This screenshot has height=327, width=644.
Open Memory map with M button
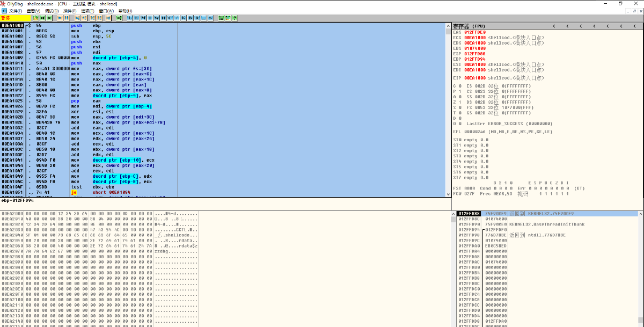click(x=143, y=18)
